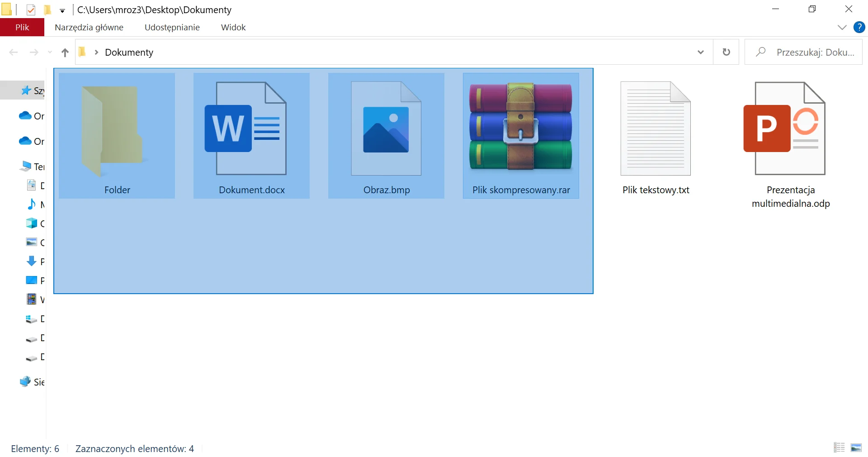868x457 pixels.
Task: Open the Udostępnianie ribbon tab
Action: coord(172,27)
